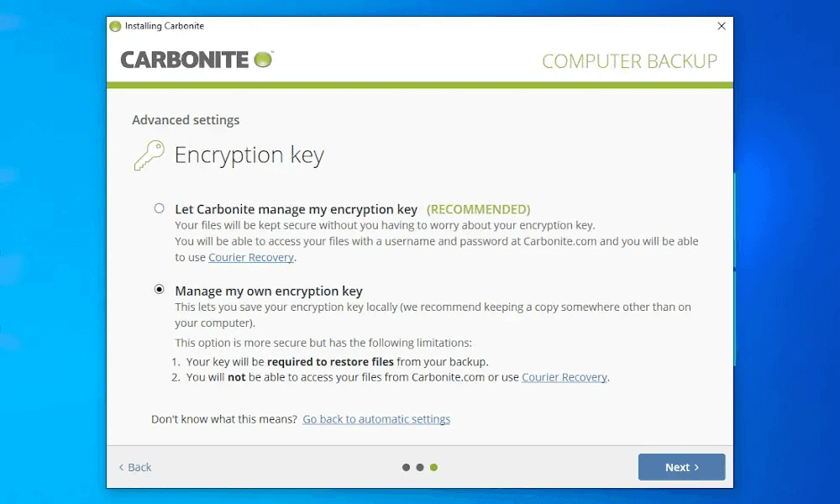840x504 pixels.
Task: Click the (RECOMMENDED) label
Action: [x=478, y=209]
